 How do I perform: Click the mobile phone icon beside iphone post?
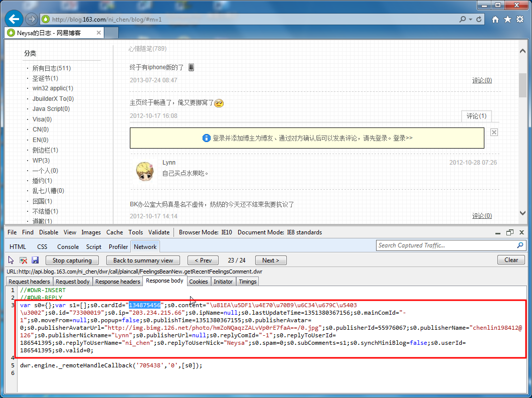(x=191, y=67)
